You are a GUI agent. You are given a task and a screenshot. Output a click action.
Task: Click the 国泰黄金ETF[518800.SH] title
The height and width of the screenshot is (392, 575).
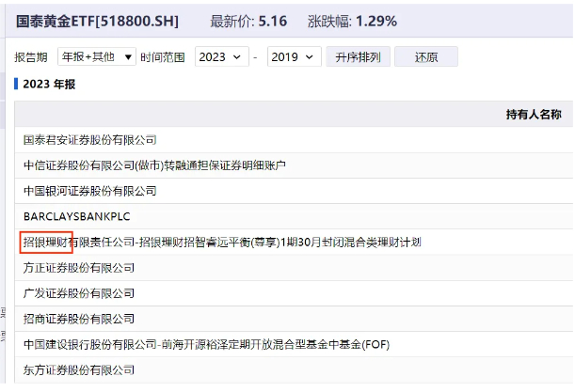(97, 22)
